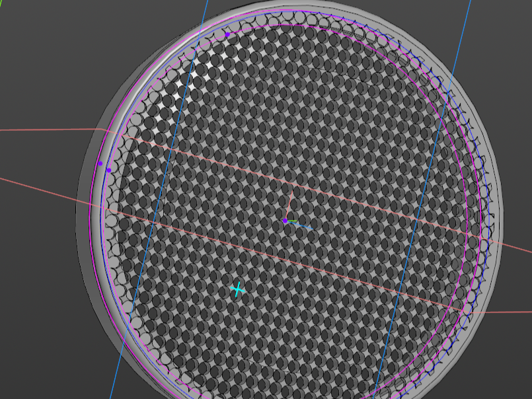Pick the purple point beside the blue circle edge
This screenshot has width=532, height=399.
coord(108,170)
